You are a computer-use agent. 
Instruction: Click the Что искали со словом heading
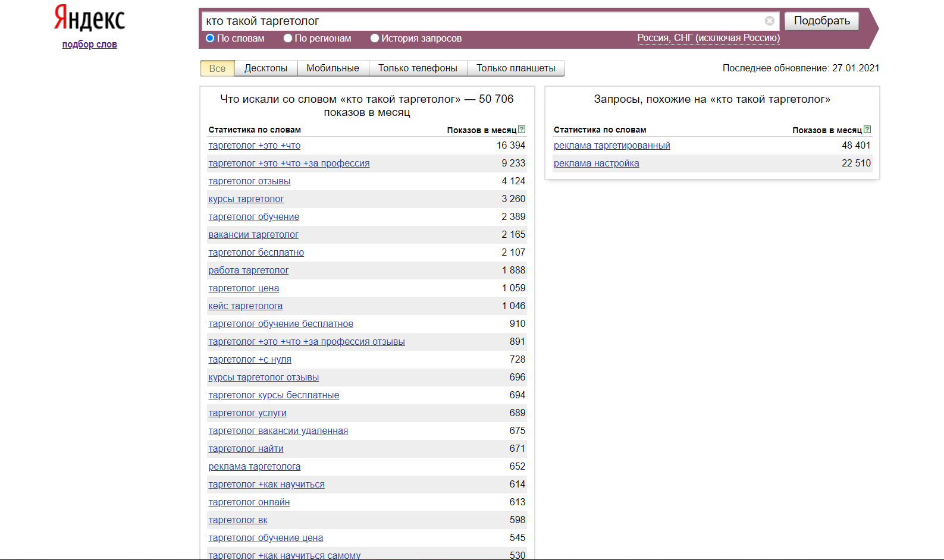(x=367, y=106)
